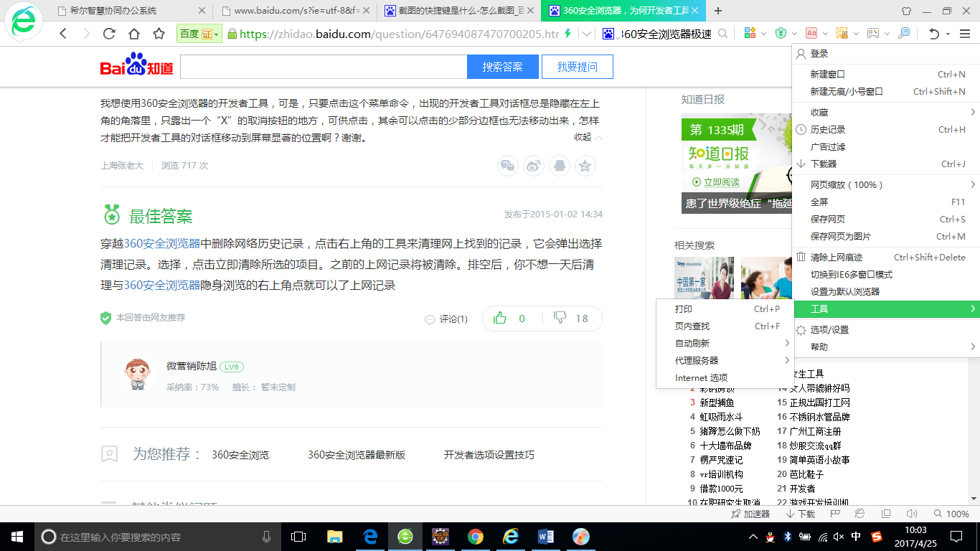
Task: Click the 加速器 rocket in status bar
Action: click(x=750, y=514)
